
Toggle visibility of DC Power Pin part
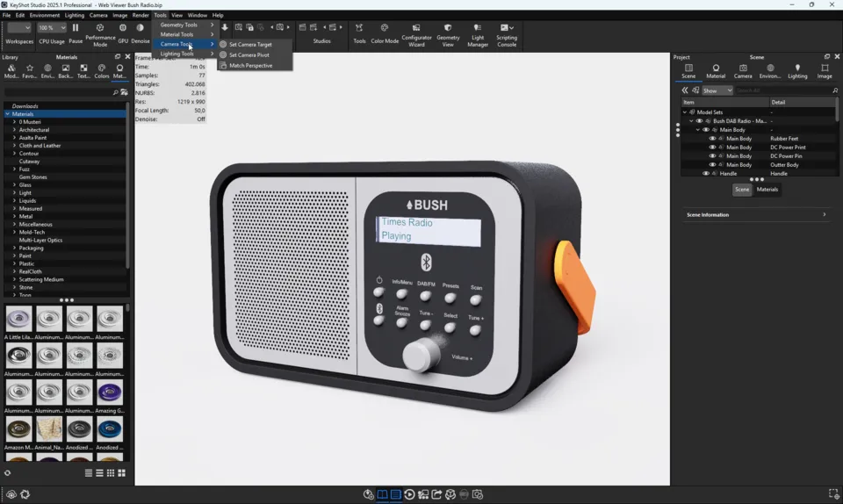(712, 155)
